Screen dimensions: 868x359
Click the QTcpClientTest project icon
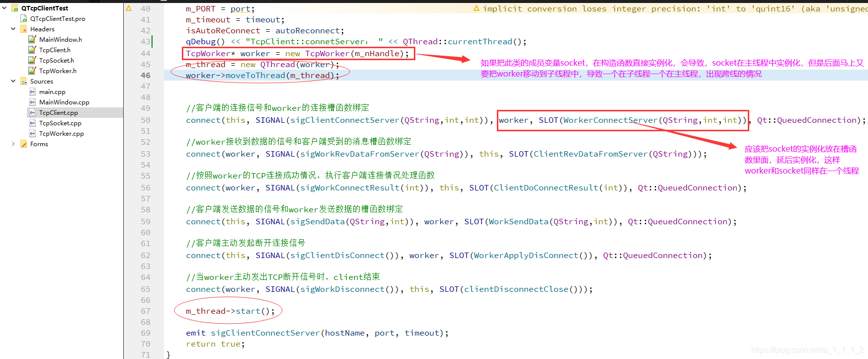tap(15, 8)
